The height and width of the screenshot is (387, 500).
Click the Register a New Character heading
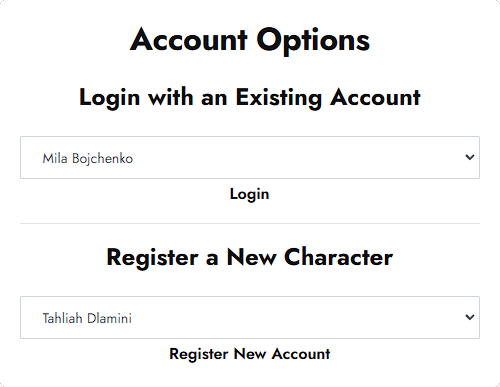tap(250, 258)
